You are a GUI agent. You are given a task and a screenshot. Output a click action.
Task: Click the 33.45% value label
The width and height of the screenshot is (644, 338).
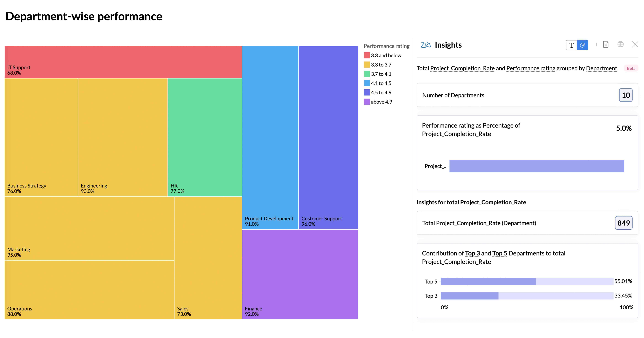tap(623, 296)
